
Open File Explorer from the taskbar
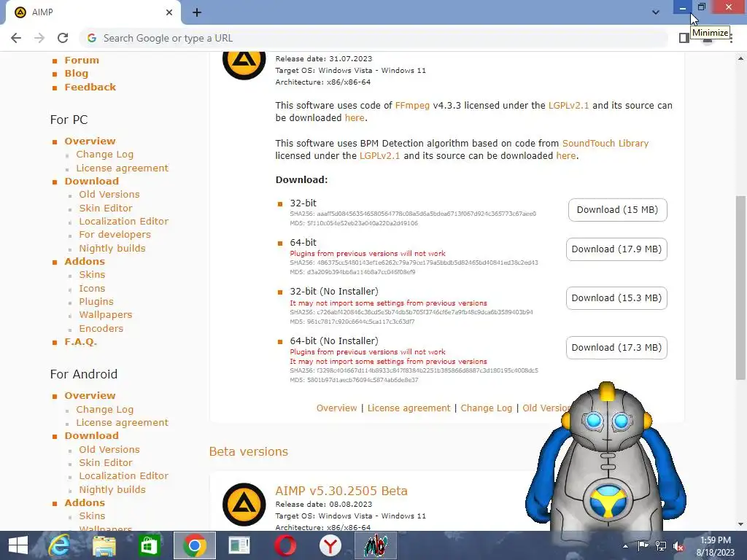[104, 545]
